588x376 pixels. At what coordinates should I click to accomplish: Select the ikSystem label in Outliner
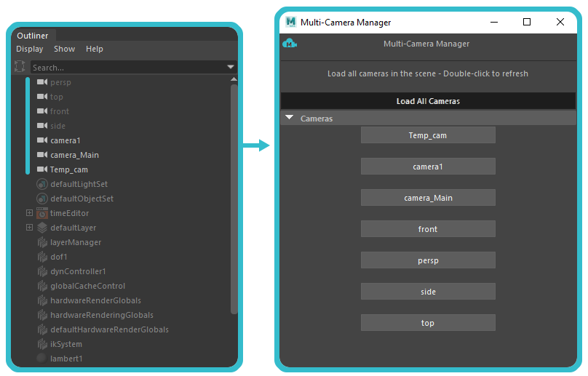click(66, 344)
